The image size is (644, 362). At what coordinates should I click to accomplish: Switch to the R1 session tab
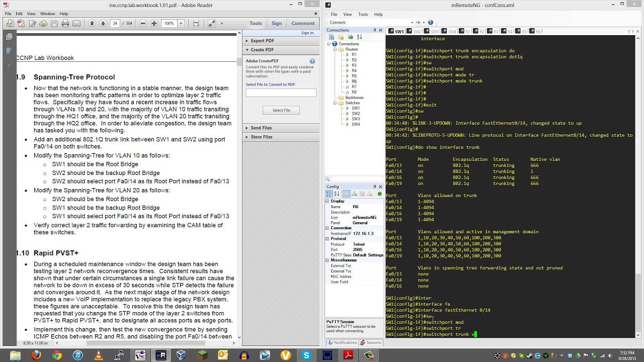coord(465,31)
